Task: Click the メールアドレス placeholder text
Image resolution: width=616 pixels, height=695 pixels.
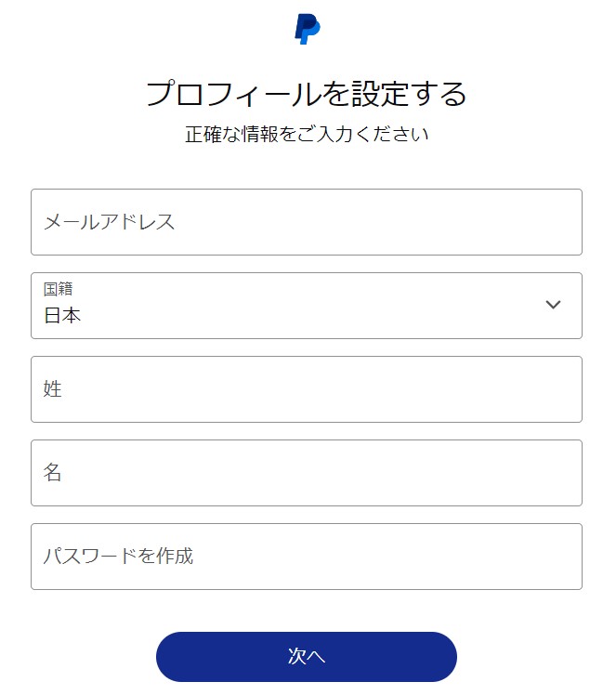Action: click(x=109, y=222)
